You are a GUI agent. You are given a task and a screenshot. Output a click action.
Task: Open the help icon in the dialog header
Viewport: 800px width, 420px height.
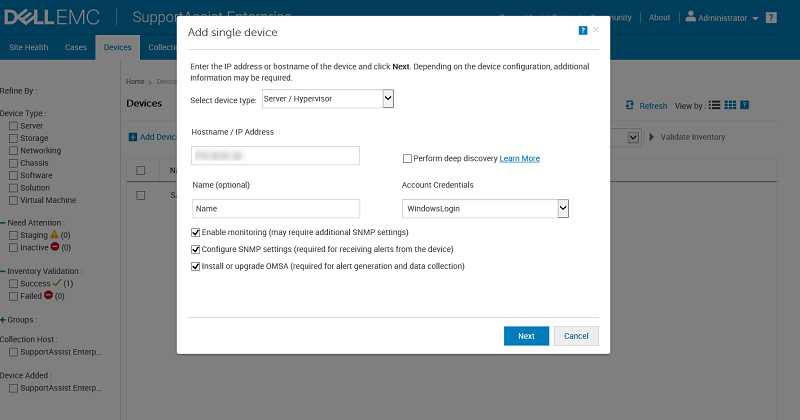583,31
